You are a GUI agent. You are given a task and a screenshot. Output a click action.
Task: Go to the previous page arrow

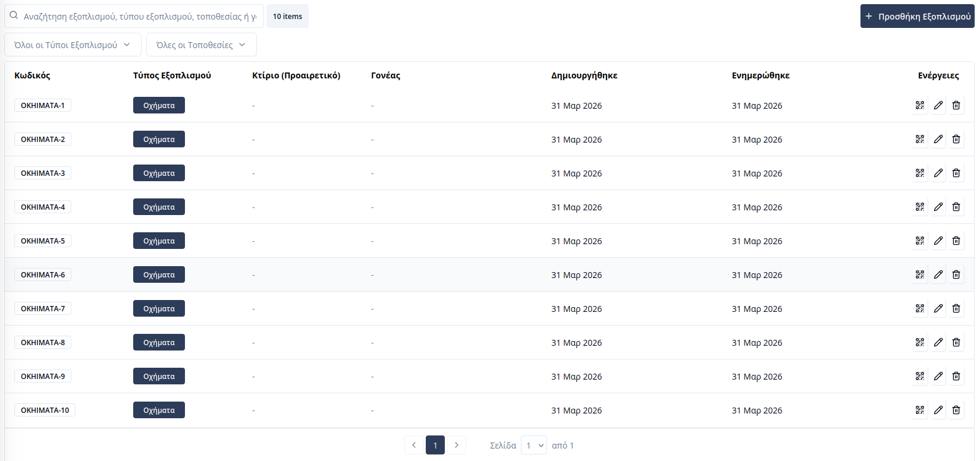pos(414,445)
